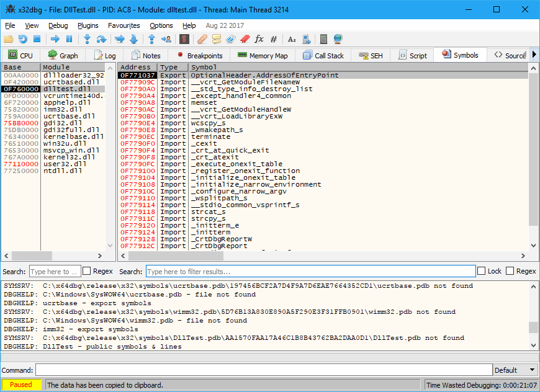Screen dimensions: 540x392
Task: Click the A-z font settings toolbar icon
Action: pyautogui.click(x=292, y=38)
